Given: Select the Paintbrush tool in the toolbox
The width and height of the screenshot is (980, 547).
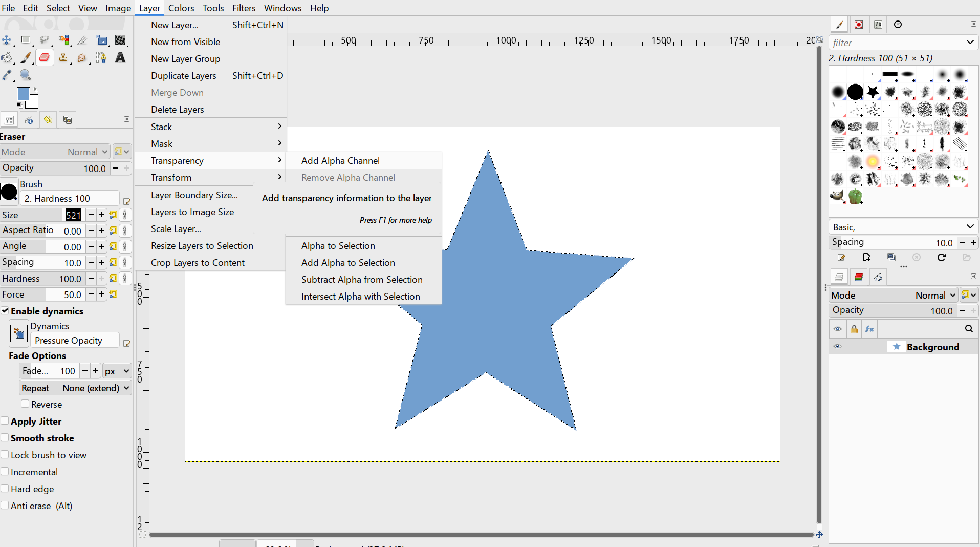Looking at the screenshot, I should click(x=26, y=57).
